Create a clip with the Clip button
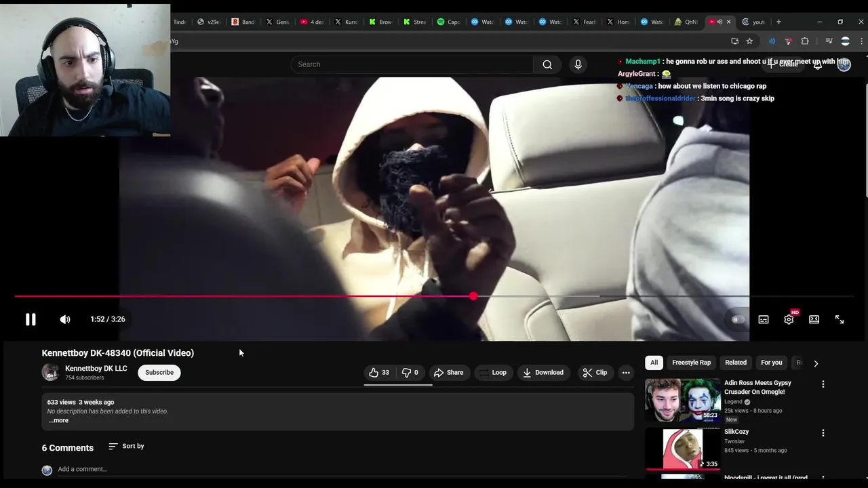This screenshot has width=868, height=488. 595,372
